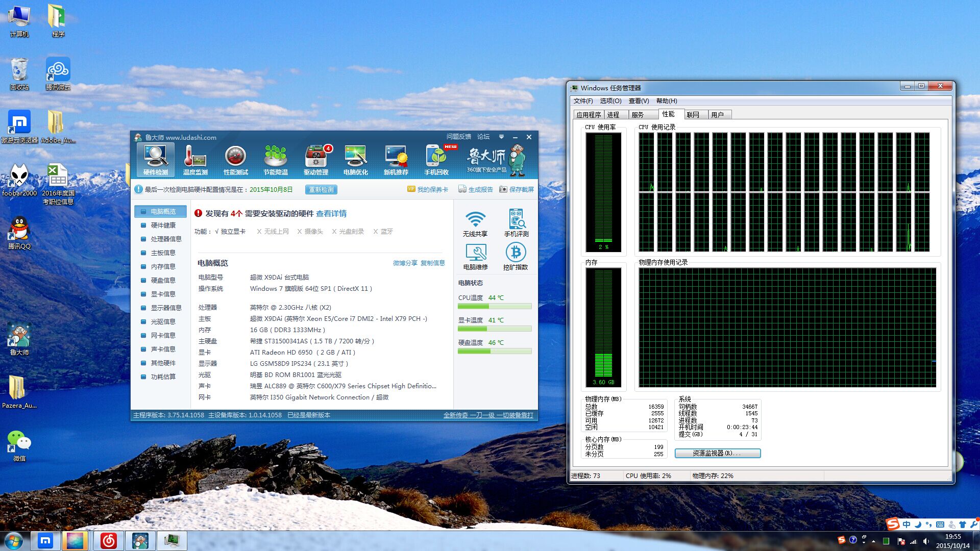The image size is (980, 551).
Task: Open 2016年度国考职位信息 Excel file
Action: point(58,184)
